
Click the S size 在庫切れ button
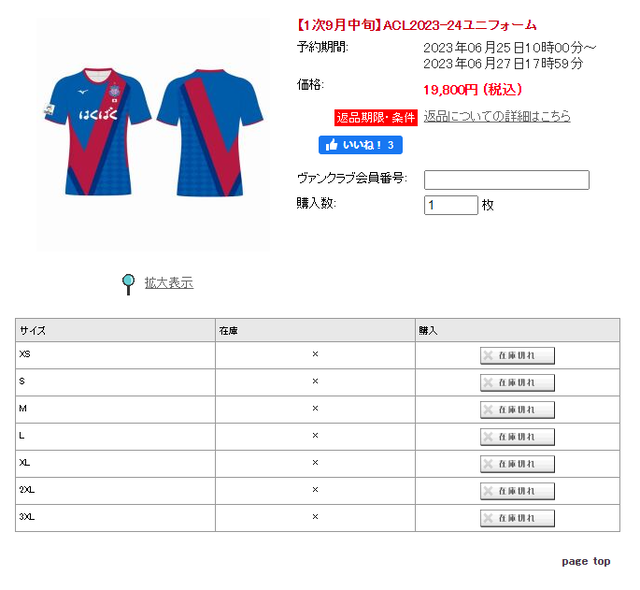pyautogui.click(x=517, y=383)
